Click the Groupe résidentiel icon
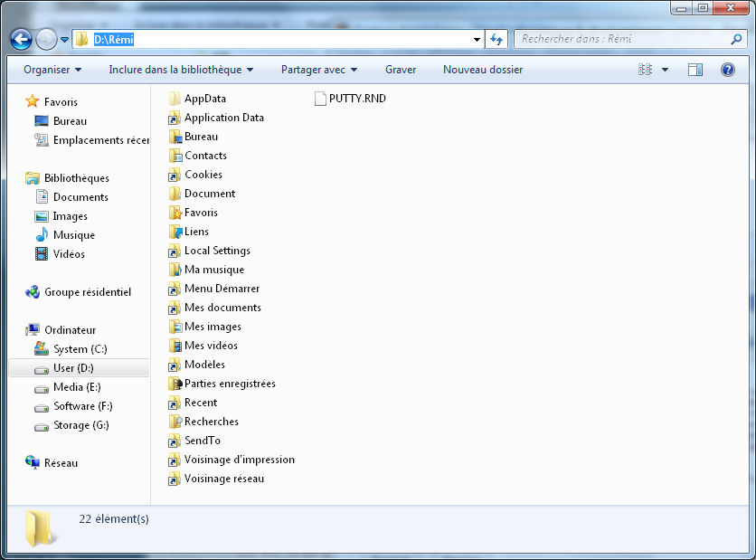The height and width of the screenshot is (560, 756). tap(33, 292)
